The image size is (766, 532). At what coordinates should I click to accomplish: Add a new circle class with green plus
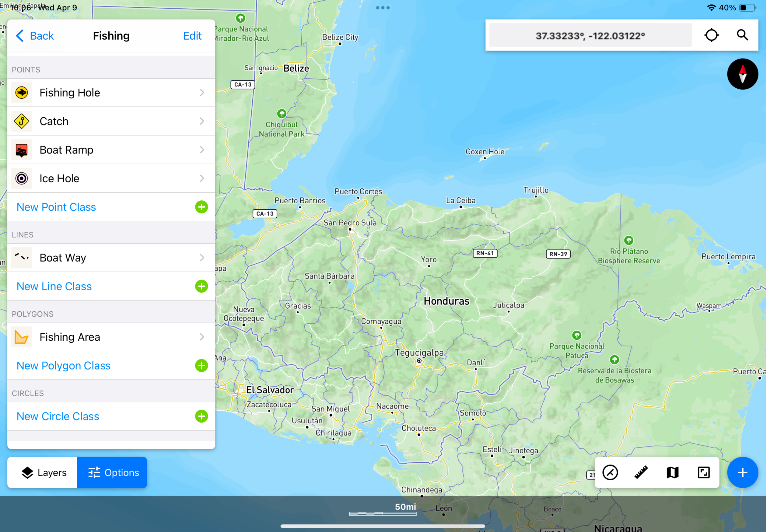click(201, 416)
